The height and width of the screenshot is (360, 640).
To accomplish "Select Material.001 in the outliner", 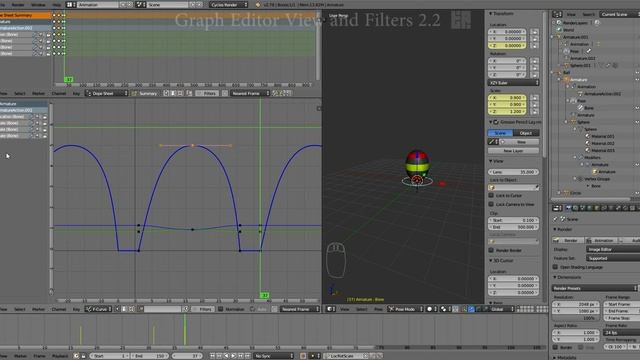I will click(x=602, y=136).
